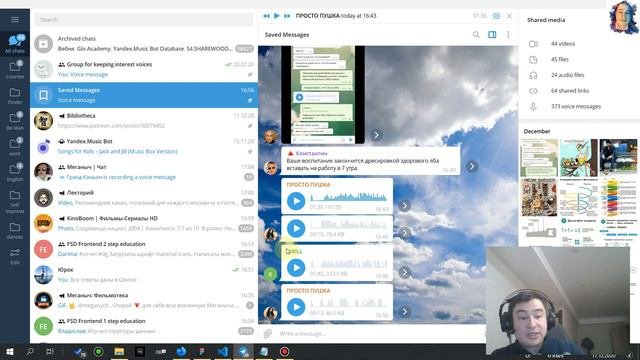Open the playlist icon in top player
This screenshot has height=360, width=640.
(496, 16)
